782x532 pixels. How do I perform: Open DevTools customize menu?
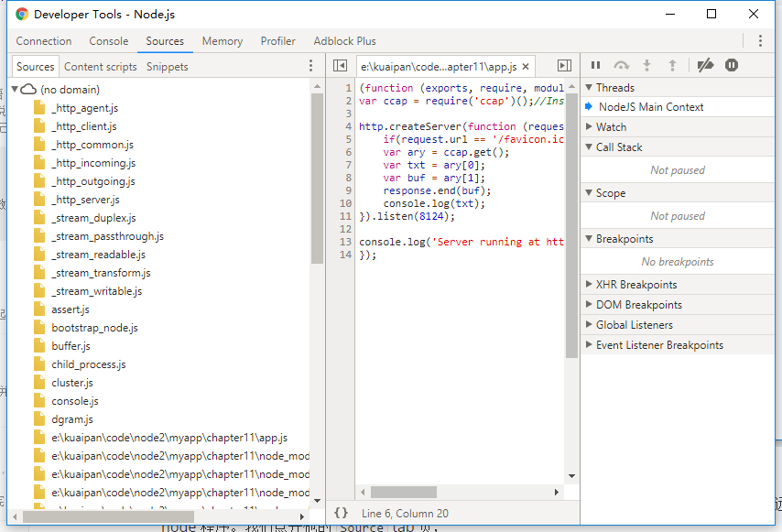(x=760, y=41)
